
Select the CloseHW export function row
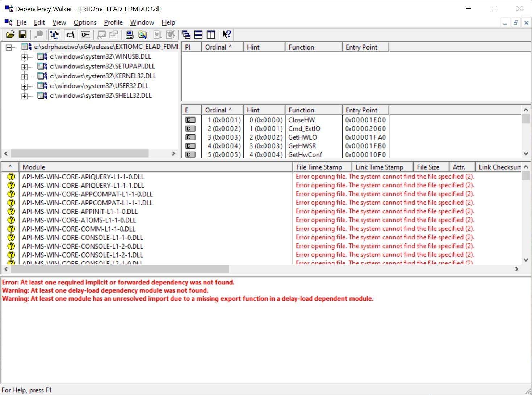(x=301, y=120)
